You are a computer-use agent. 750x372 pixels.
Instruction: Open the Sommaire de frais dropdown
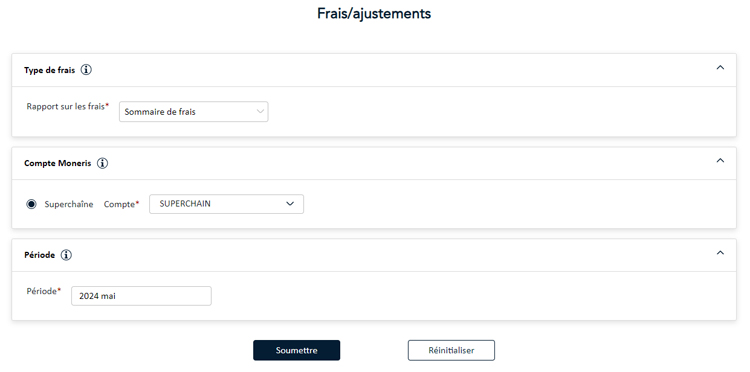click(x=194, y=111)
